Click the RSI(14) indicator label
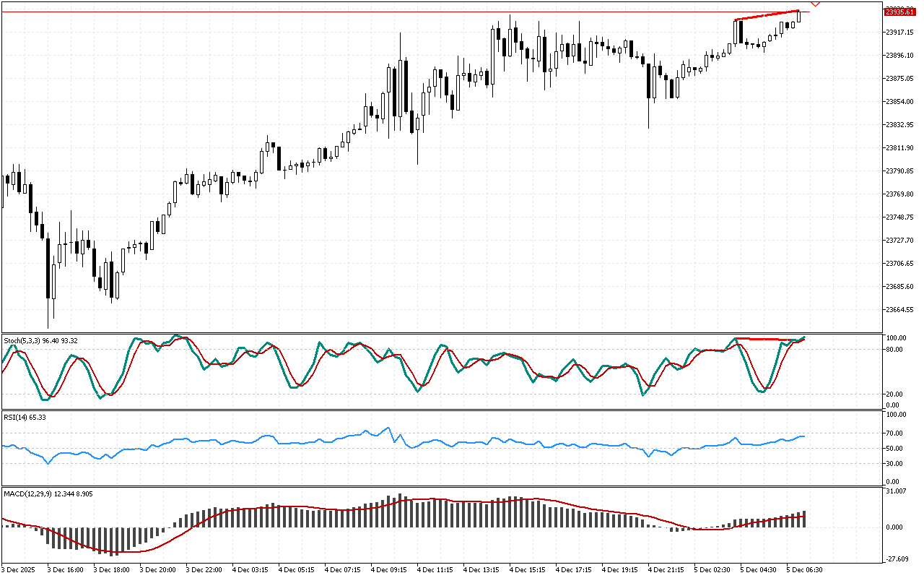 (25, 418)
